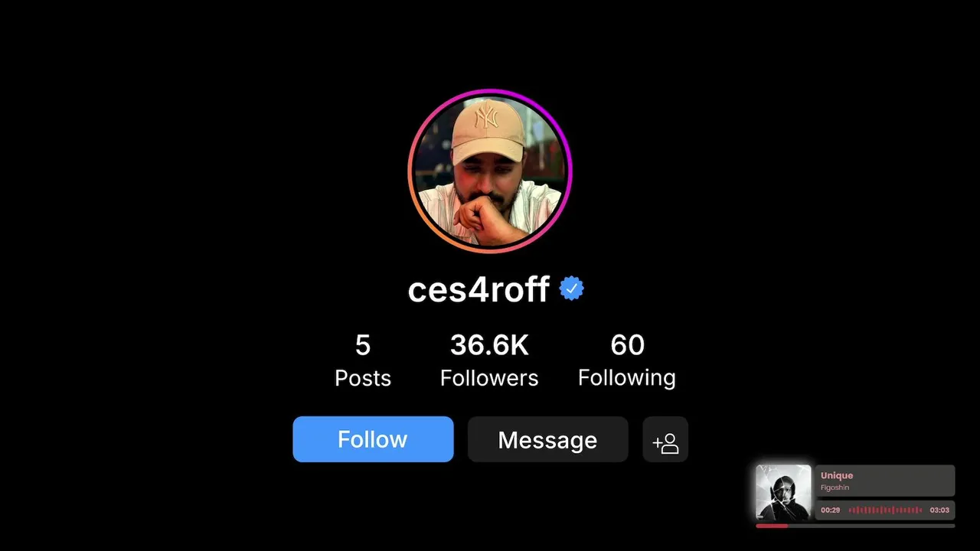980x551 pixels.
Task: Open the Message button
Action: click(547, 439)
